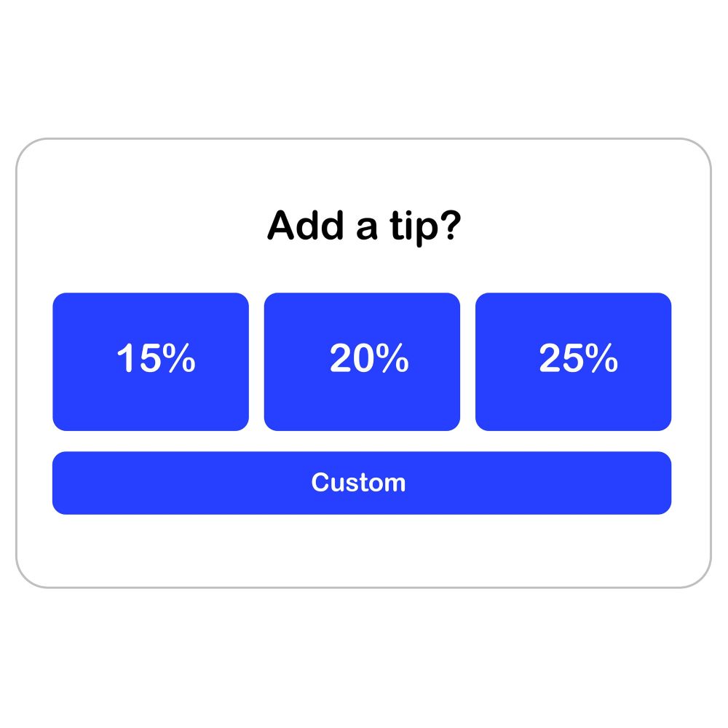Add a twenty-five percent tip
Screen dimensions: 728x728
[x=573, y=362]
